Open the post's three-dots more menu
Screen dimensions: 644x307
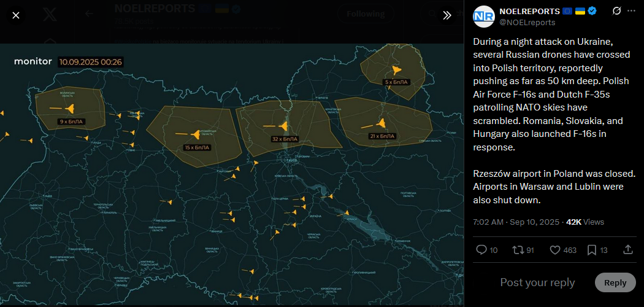[x=631, y=11]
